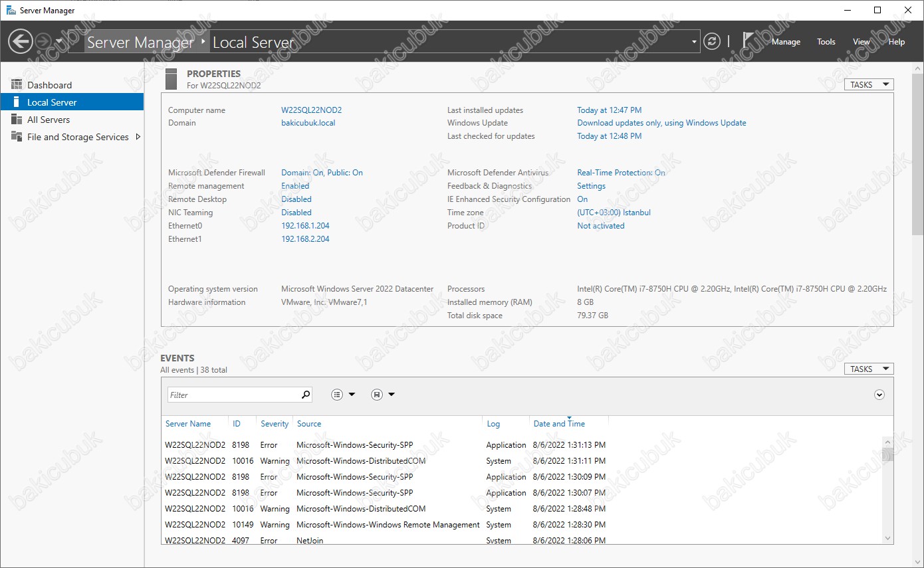This screenshot has height=568, width=924.
Task: Click NIC Teaming Disabled link
Action: coord(296,213)
